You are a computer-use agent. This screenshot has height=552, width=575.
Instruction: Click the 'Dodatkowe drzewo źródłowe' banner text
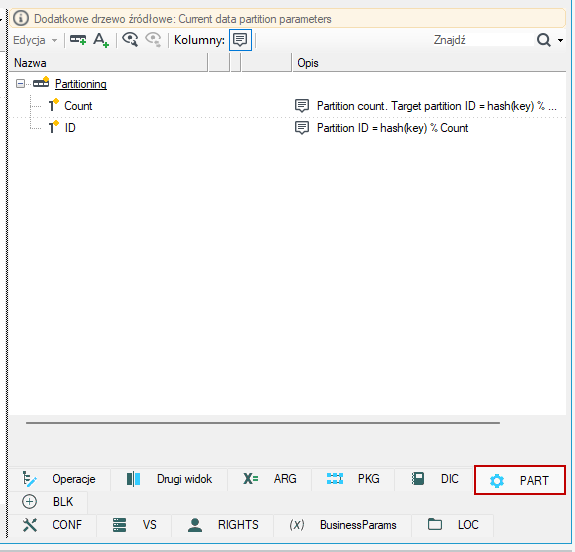(183, 19)
